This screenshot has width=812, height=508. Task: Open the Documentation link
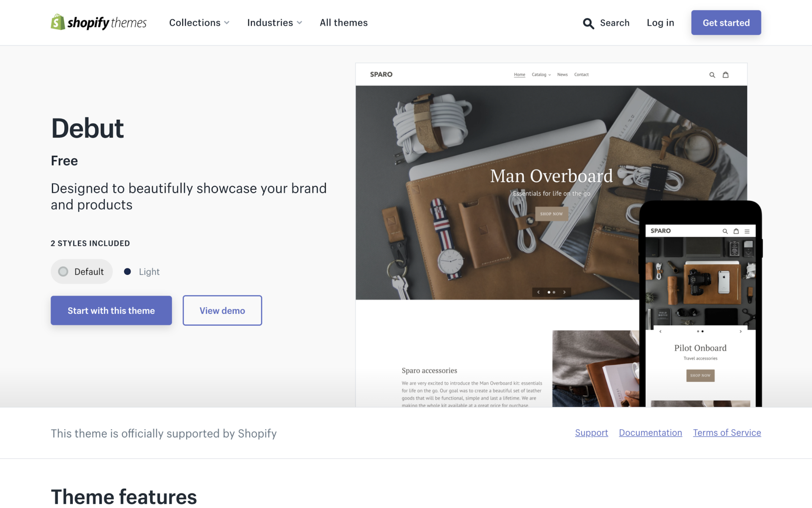tap(650, 433)
